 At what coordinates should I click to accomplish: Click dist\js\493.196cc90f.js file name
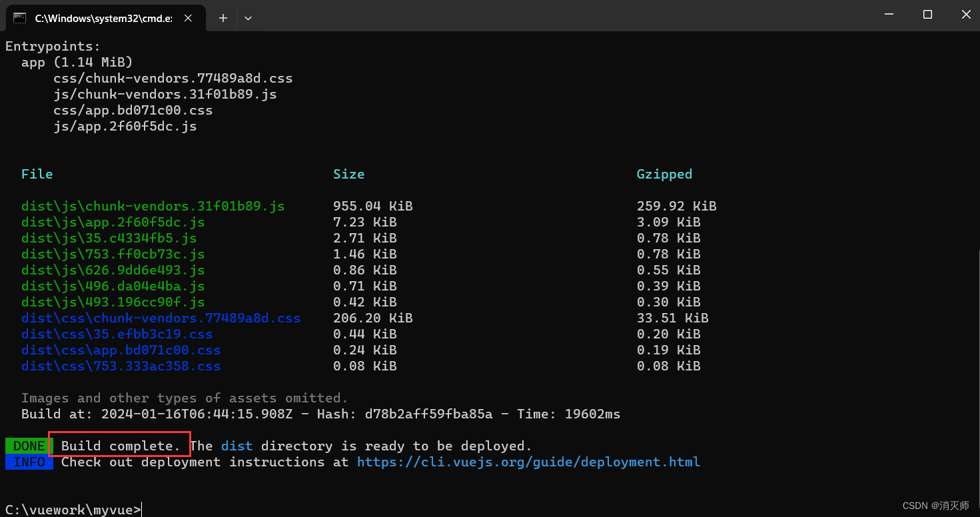[117, 302]
